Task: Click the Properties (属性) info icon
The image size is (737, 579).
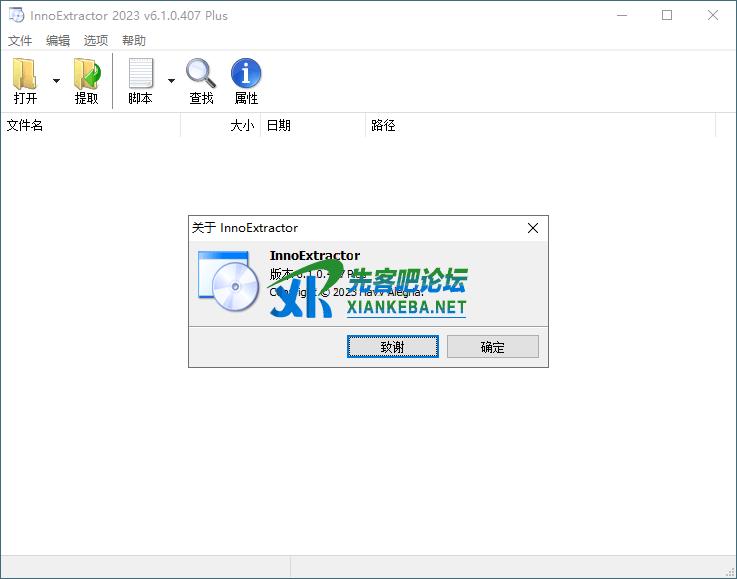Action: (246, 75)
